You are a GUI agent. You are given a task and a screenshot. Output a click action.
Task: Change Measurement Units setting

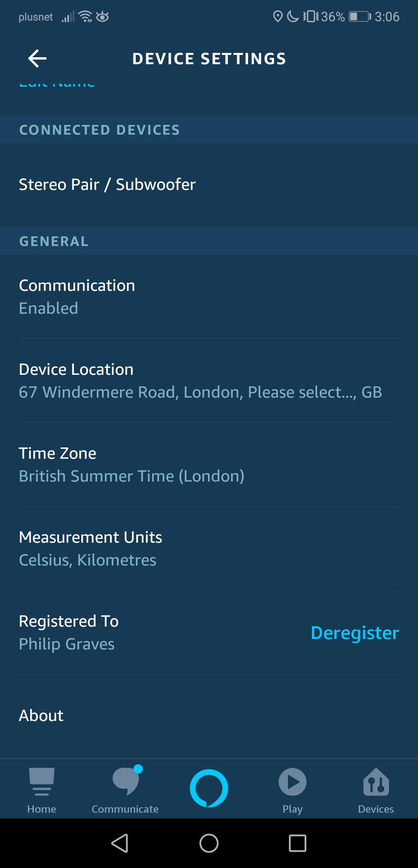pos(91,548)
